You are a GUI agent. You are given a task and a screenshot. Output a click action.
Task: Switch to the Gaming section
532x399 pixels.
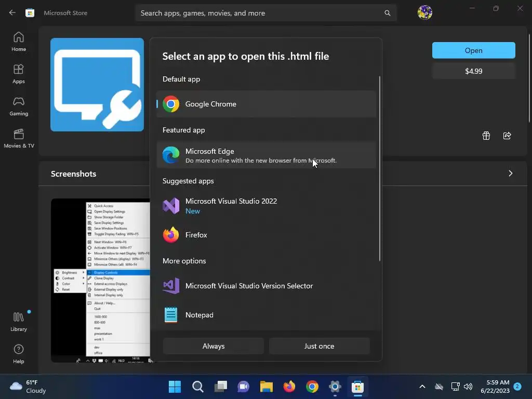click(19, 106)
